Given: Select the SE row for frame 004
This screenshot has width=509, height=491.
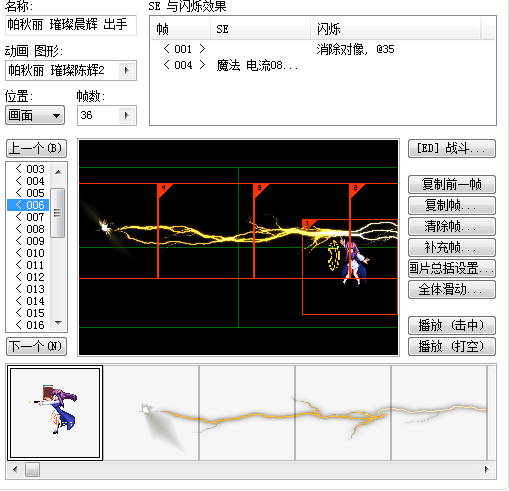Looking at the screenshot, I should click(323, 65).
